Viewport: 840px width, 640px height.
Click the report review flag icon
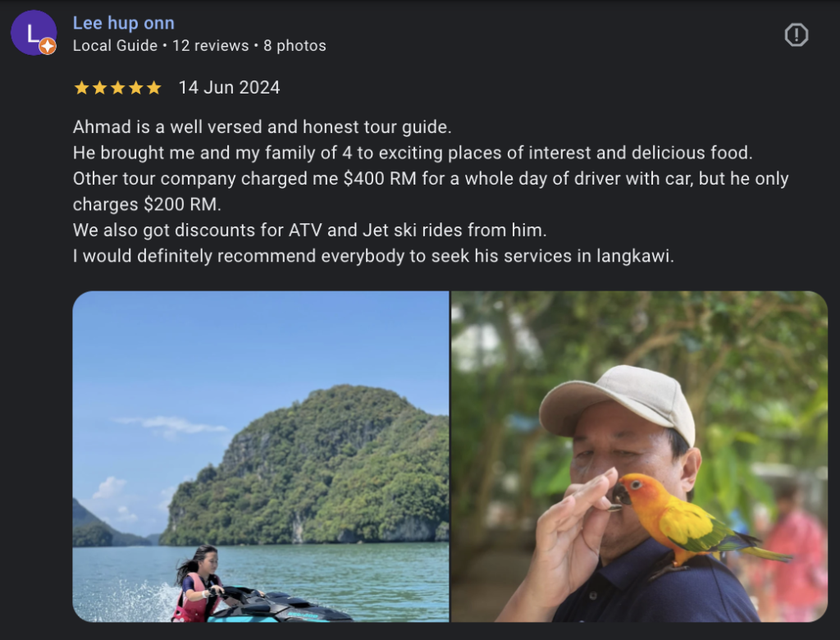pyautogui.click(x=796, y=34)
